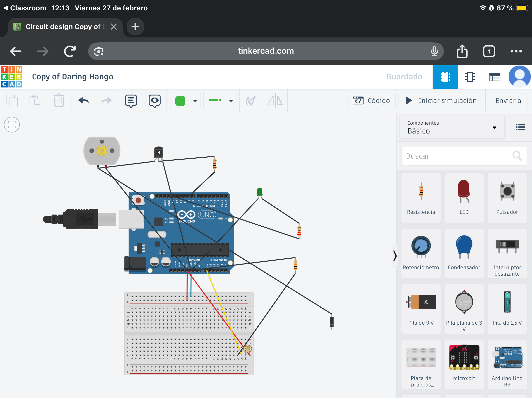Viewport: 532px width, 399px height.
Task: Select the Circuit design browser tab
Action: pos(63,27)
